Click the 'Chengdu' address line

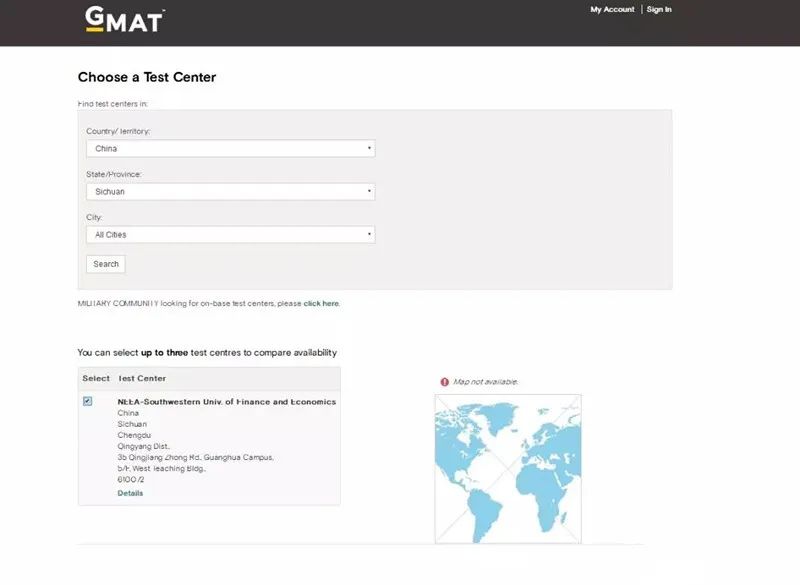134,435
